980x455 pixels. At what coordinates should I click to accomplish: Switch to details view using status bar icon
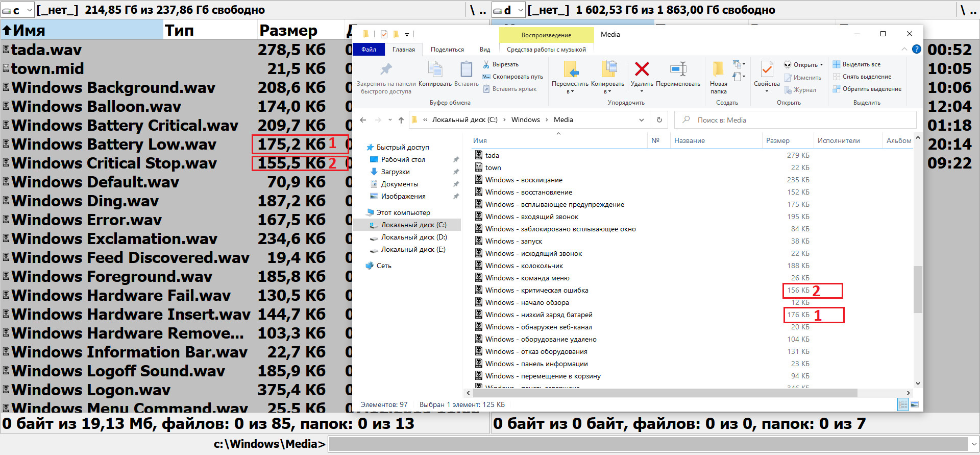903,405
